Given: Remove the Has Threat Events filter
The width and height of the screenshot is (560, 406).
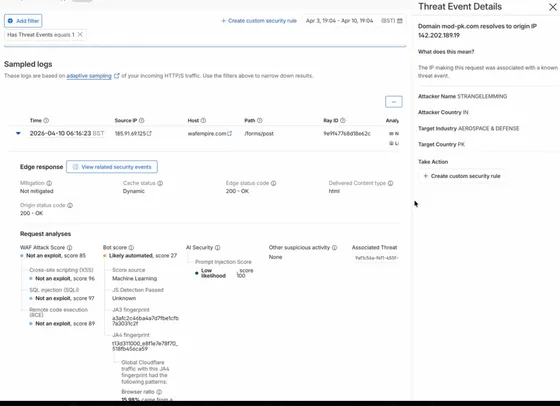Looking at the screenshot, I should (x=80, y=35).
